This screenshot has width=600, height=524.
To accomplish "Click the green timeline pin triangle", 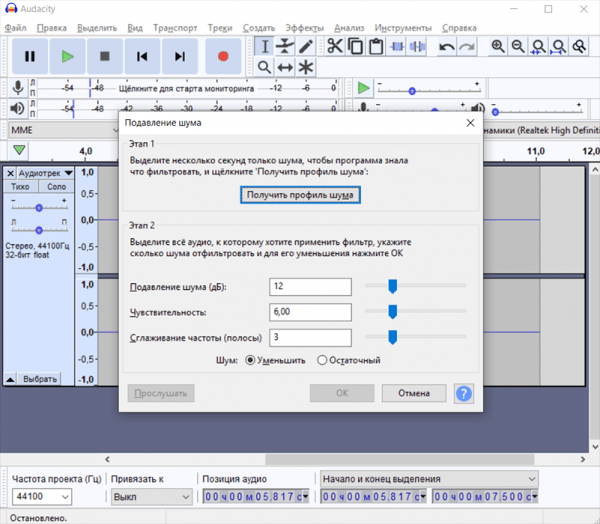I will pos(19,150).
